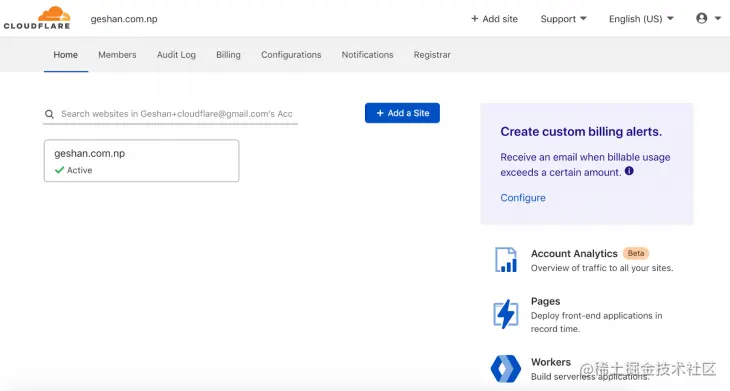Viewport: 730px width, 391px height.
Task: Click 'Deploy front-end applications in record time.' text
Action: click(596, 322)
